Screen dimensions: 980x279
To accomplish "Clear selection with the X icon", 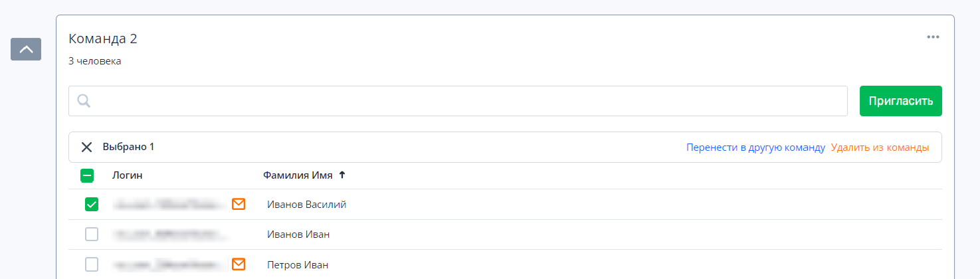I will tap(86, 147).
